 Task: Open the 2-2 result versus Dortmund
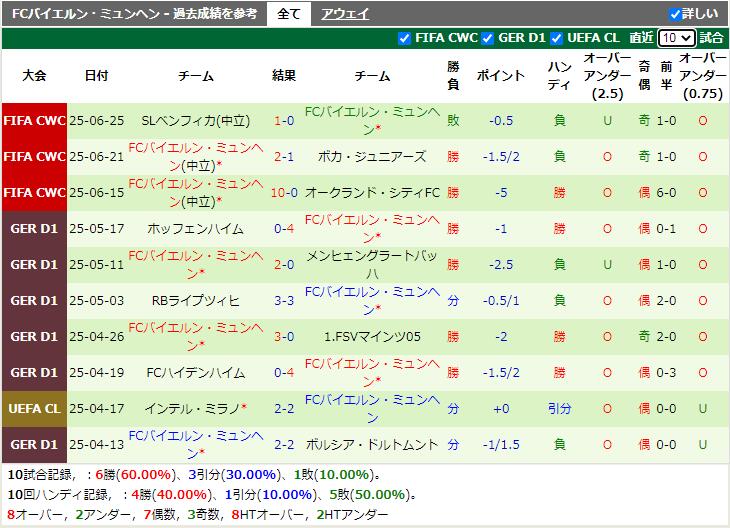[x=284, y=444]
